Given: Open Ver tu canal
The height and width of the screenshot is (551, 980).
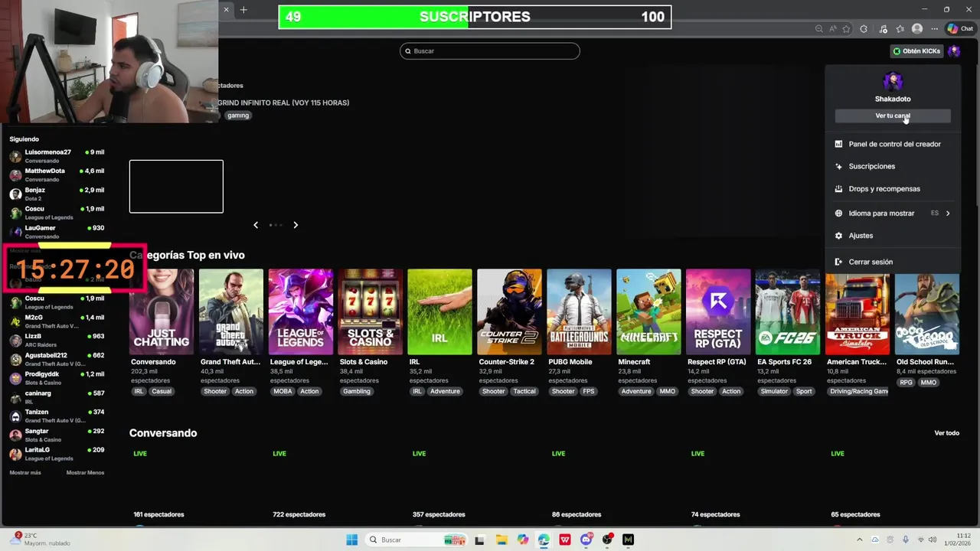Looking at the screenshot, I should tap(893, 116).
